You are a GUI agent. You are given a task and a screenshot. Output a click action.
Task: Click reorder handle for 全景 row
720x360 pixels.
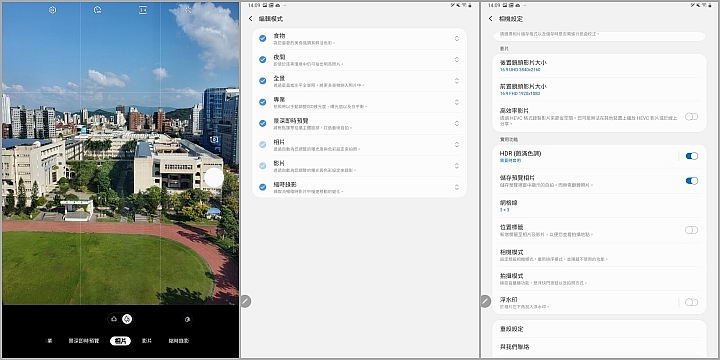coord(457,80)
